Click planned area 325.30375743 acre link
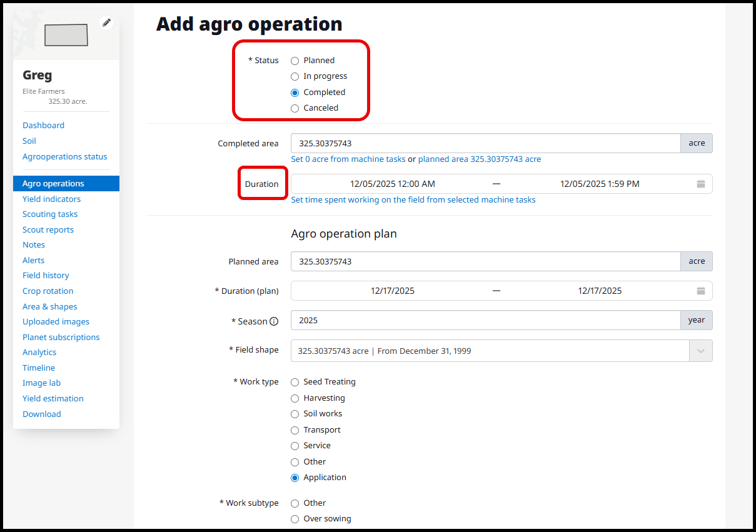 [480, 159]
